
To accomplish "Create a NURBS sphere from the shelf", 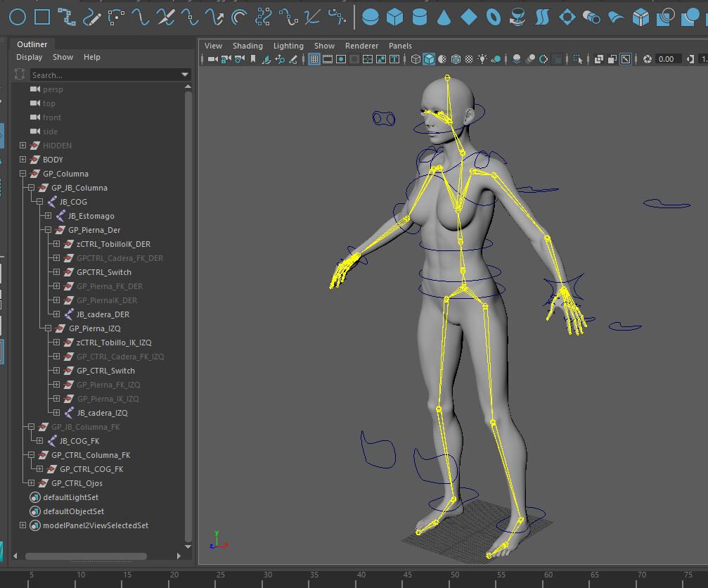I will point(371,16).
